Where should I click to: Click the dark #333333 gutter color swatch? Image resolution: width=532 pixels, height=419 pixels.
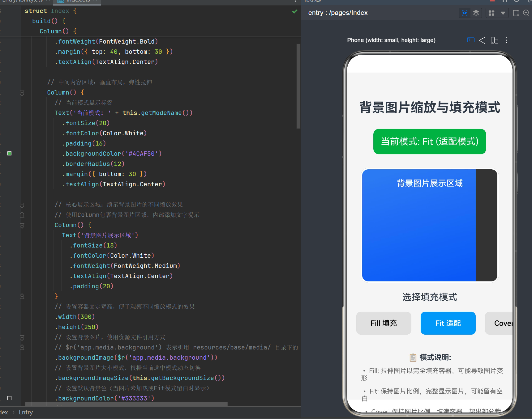(x=10, y=398)
